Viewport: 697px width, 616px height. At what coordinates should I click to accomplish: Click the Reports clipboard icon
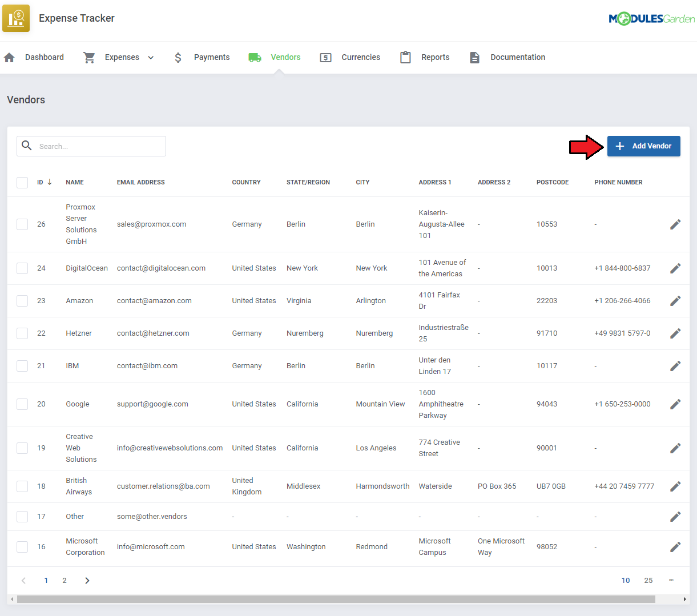(405, 58)
